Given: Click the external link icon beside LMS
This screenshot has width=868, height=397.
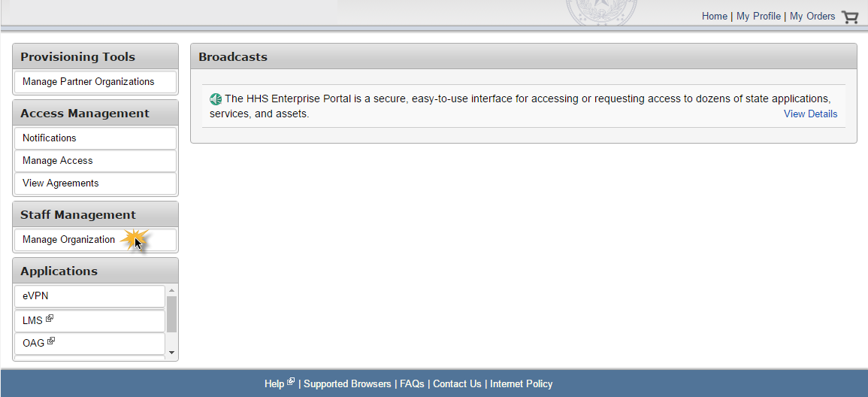Looking at the screenshot, I should pos(50,318).
